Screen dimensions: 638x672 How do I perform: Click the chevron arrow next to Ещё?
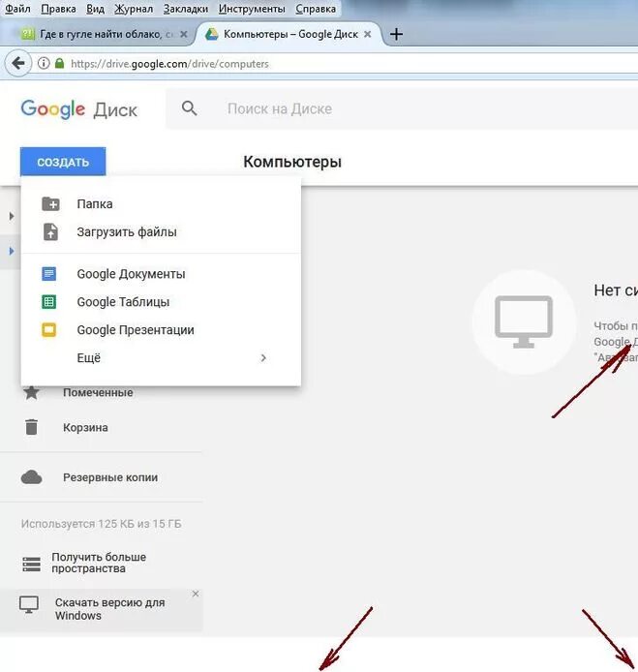(x=263, y=358)
